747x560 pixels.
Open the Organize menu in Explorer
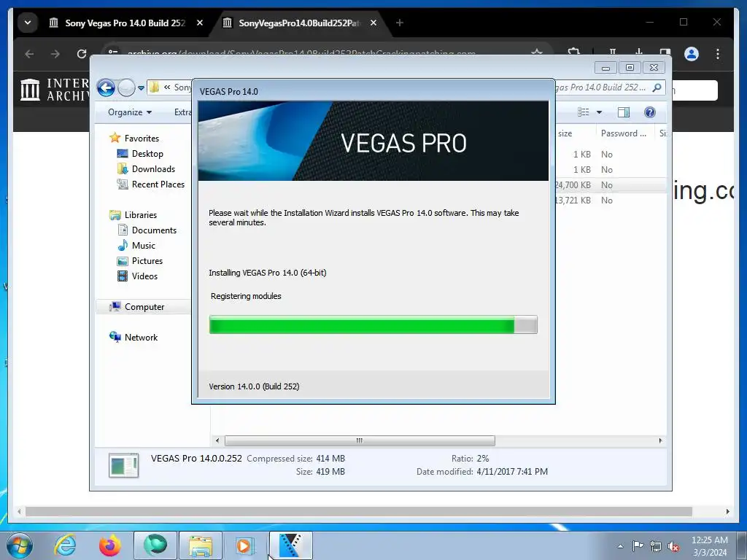pos(130,112)
